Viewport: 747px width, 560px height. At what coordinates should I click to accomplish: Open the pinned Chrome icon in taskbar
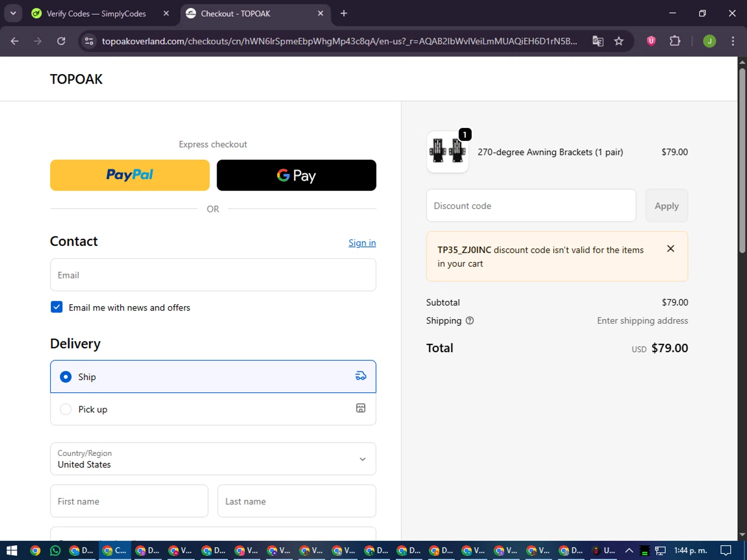click(35, 551)
